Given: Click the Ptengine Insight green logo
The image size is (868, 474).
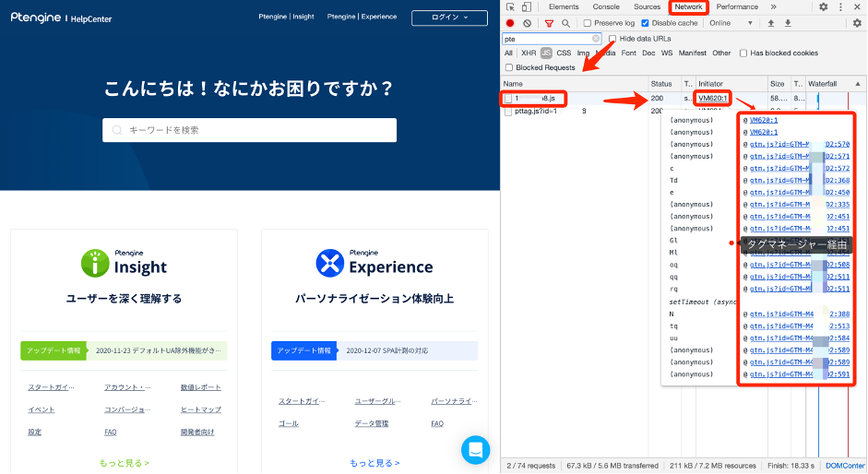Looking at the screenshot, I should click(124, 263).
